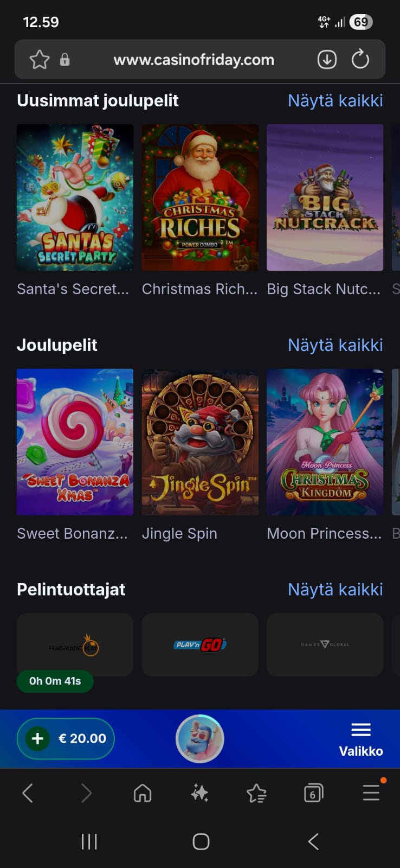Go back with browser back arrow

pos(28,794)
